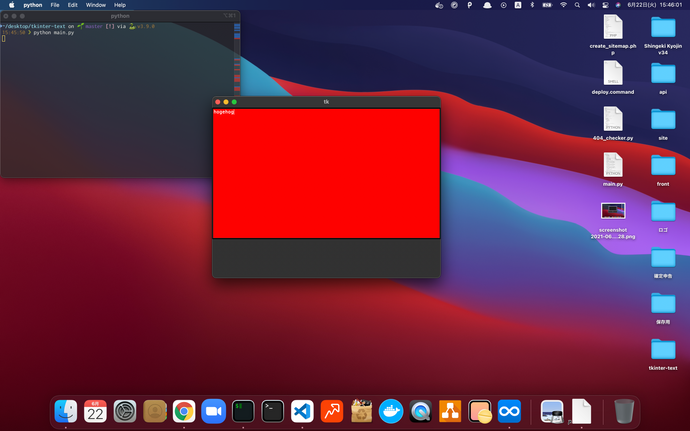This screenshot has width=690, height=431.
Task: Open the Zoom app in Dock
Action: pyautogui.click(x=213, y=411)
